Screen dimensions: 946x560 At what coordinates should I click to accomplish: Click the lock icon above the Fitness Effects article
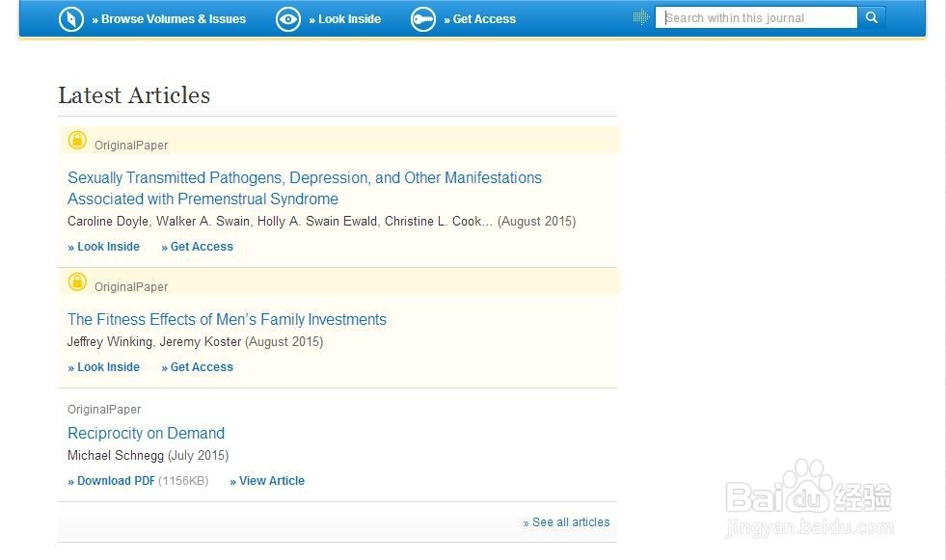77,282
